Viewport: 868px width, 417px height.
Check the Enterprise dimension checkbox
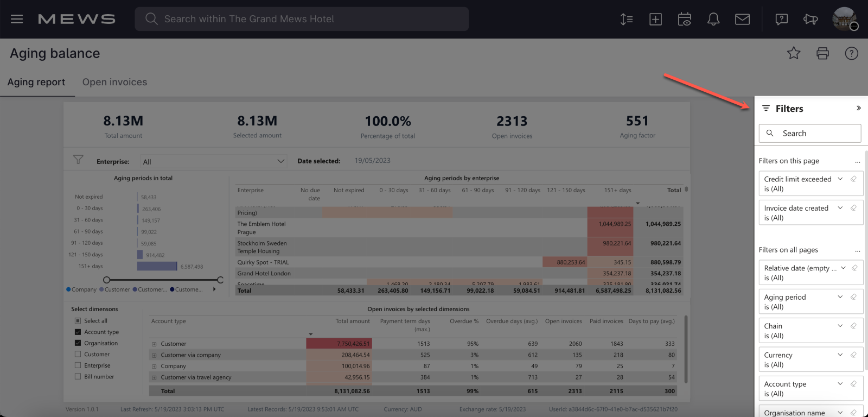[78, 365]
